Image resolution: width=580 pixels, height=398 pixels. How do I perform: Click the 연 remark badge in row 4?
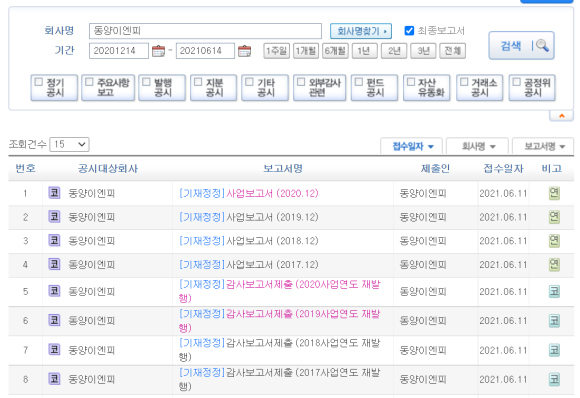(x=554, y=264)
